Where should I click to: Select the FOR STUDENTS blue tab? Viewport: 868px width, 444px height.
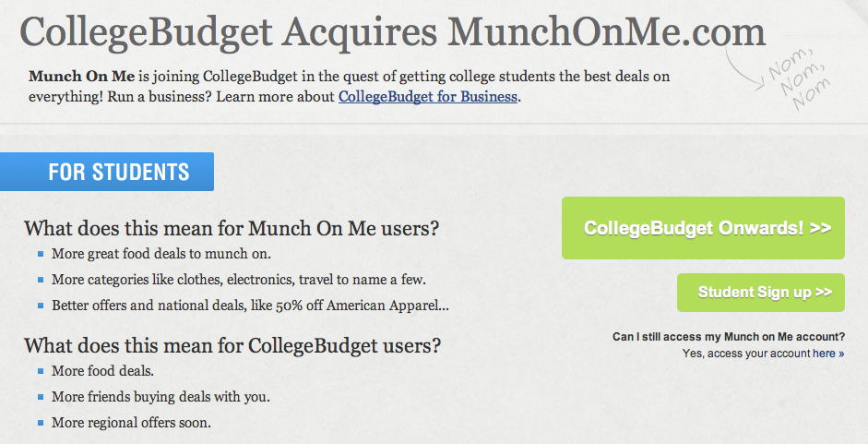tap(119, 172)
